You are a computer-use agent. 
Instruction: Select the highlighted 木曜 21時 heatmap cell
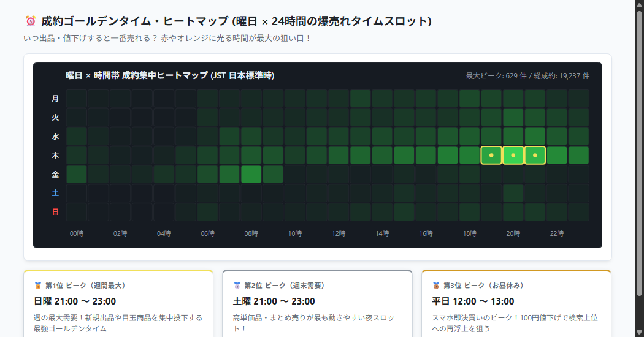[535, 155]
